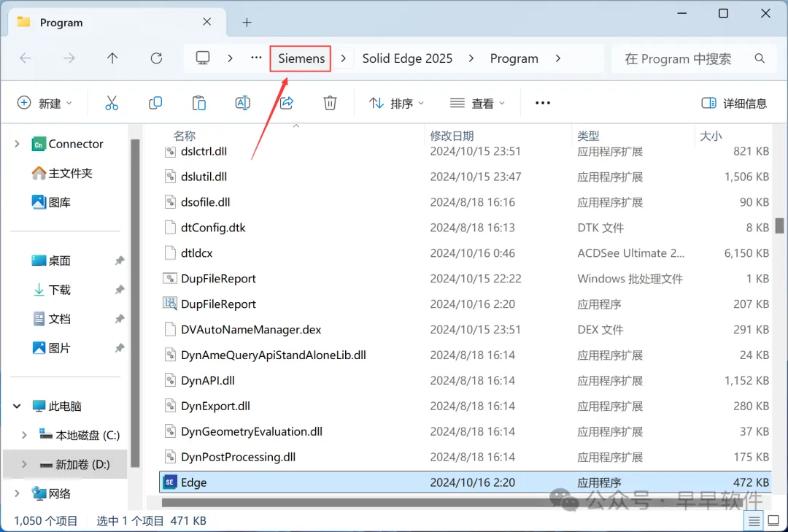Expand the Network tree node

17,493
